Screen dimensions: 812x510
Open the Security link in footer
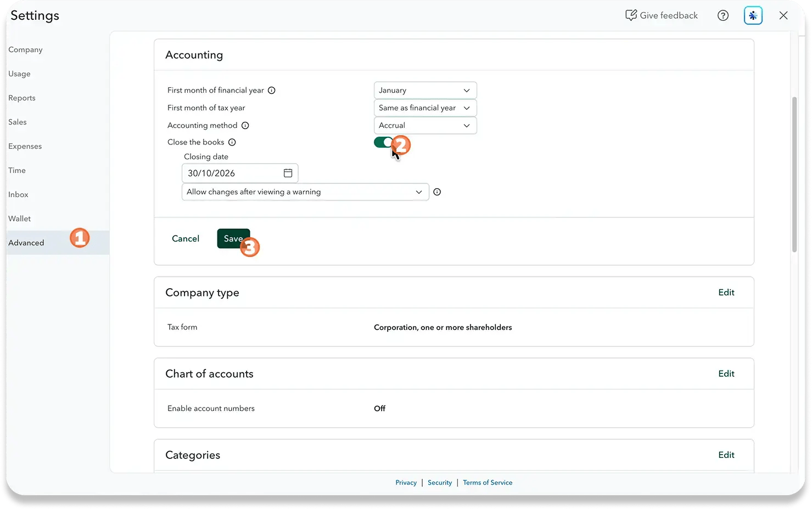[x=440, y=483]
